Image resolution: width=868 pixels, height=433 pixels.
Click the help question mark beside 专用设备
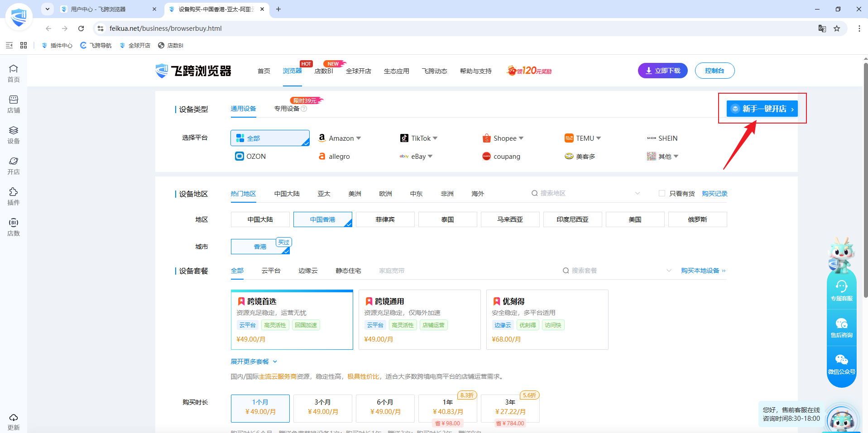[x=304, y=109]
